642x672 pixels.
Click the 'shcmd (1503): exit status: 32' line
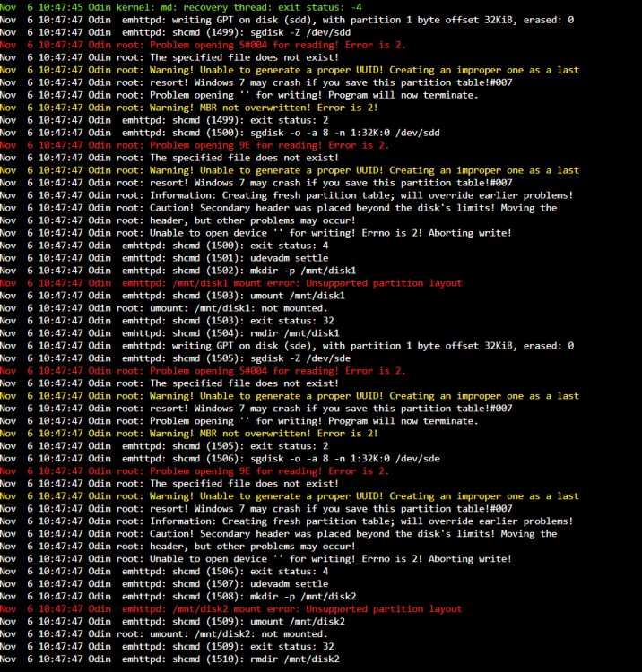168,321
